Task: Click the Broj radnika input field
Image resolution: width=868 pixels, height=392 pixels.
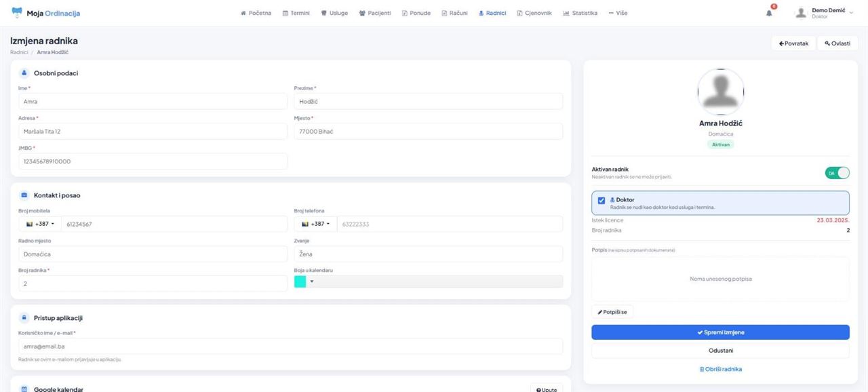Action: click(153, 283)
